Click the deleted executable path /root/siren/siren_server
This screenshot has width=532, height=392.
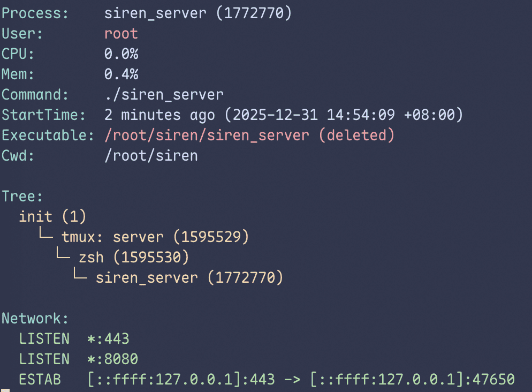(207, 135)
